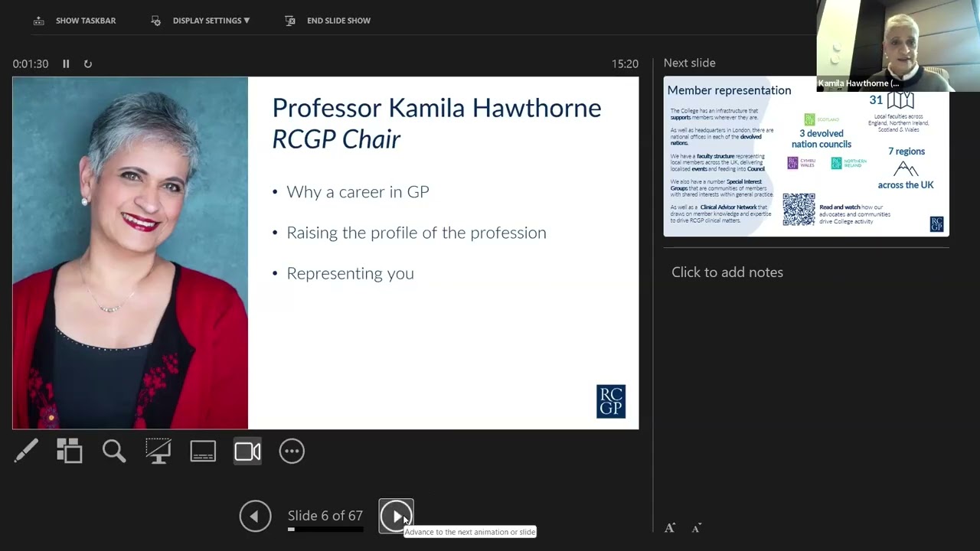This screenshot has height=551, width=980.
Task: Click the 'Slide 6 of 67' indicator
Action: (325, 516)
